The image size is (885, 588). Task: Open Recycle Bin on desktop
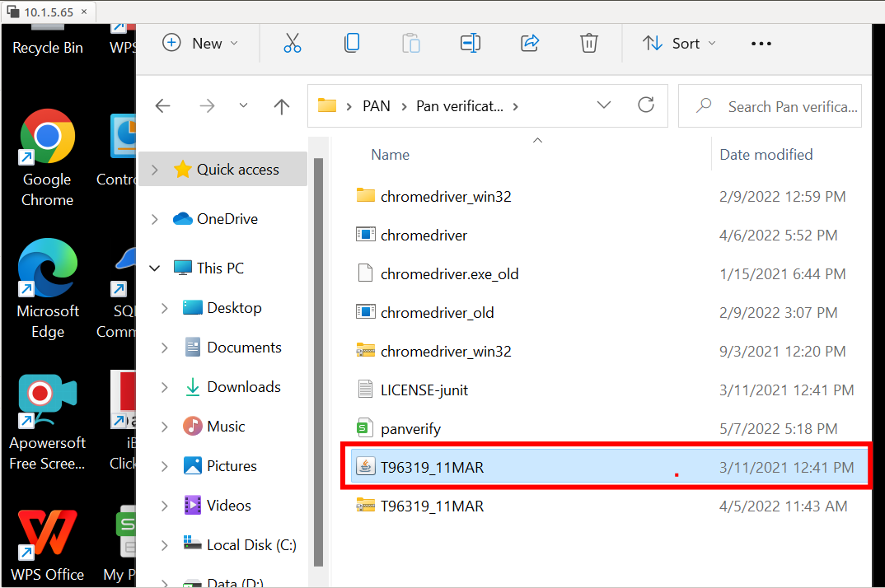pos(48,40)
